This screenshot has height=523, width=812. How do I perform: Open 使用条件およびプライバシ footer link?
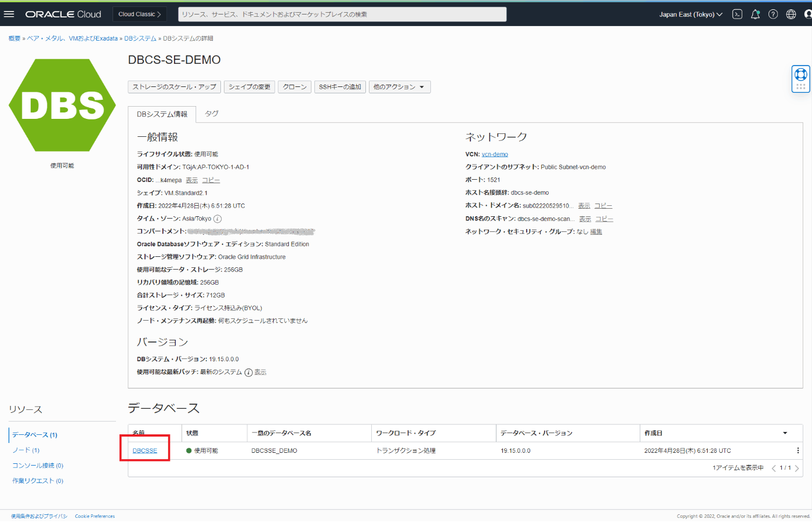(39, 516)
